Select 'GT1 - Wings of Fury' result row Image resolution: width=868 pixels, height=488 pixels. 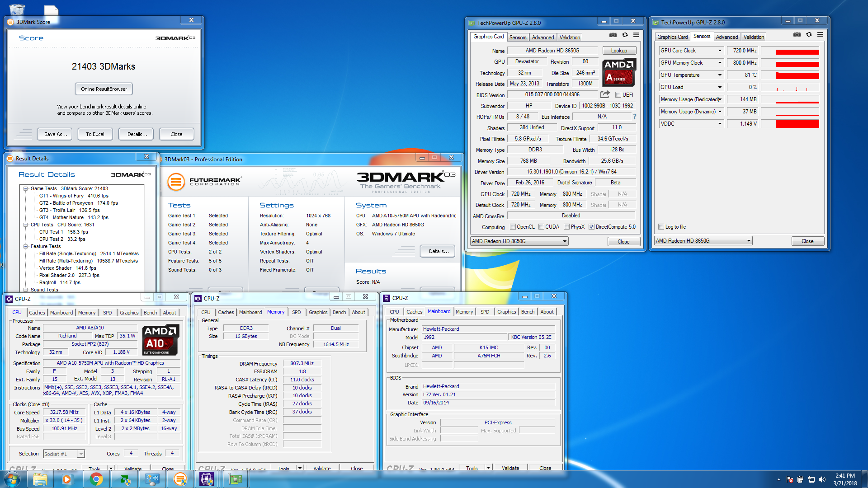tap(73, 196)
